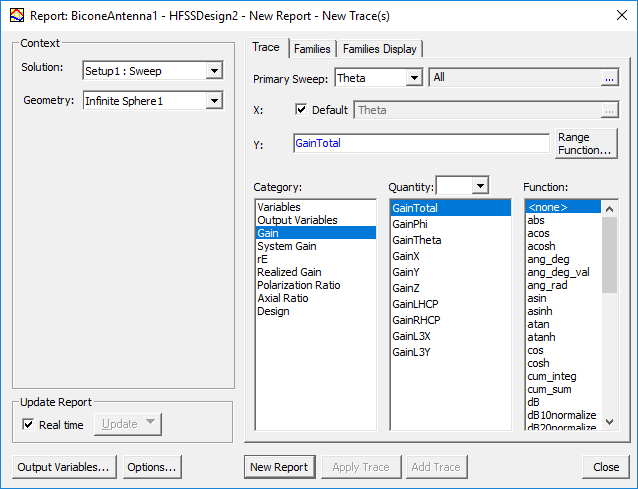The height and width of the screenshot is (489, 638).
Task: Select cos function
Action: [563, 350]
